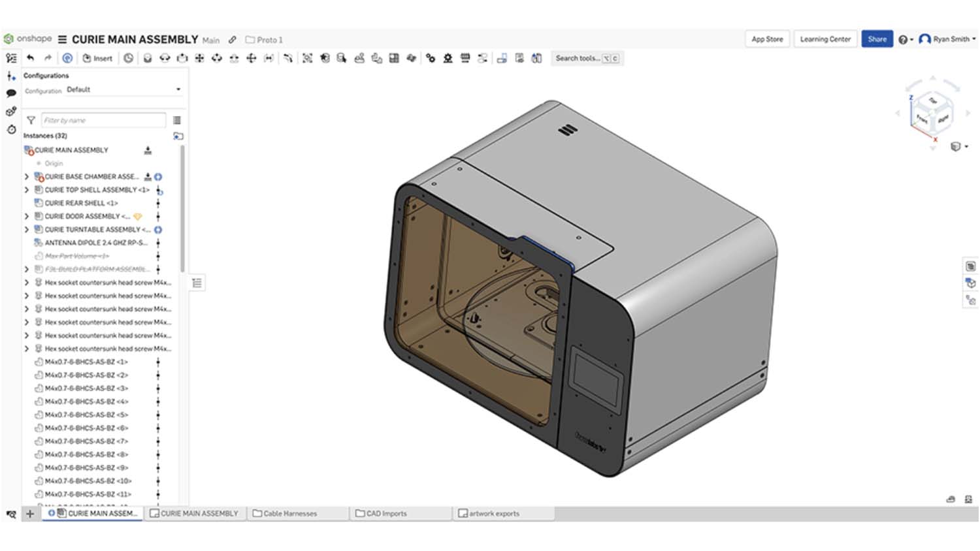Click the list view icon beside filter box

coord(177,120)
